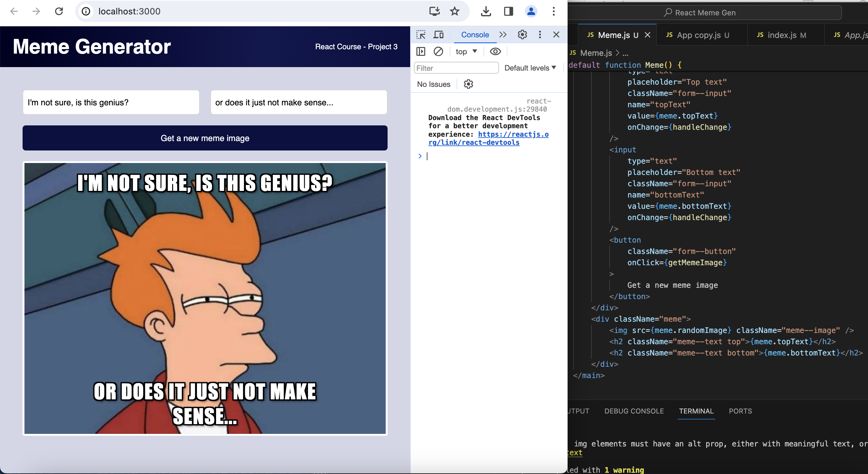The width and height of the screenshot is (868, 474).
Task: Click the 1 warning text in terminal
Action: point(624,470)
